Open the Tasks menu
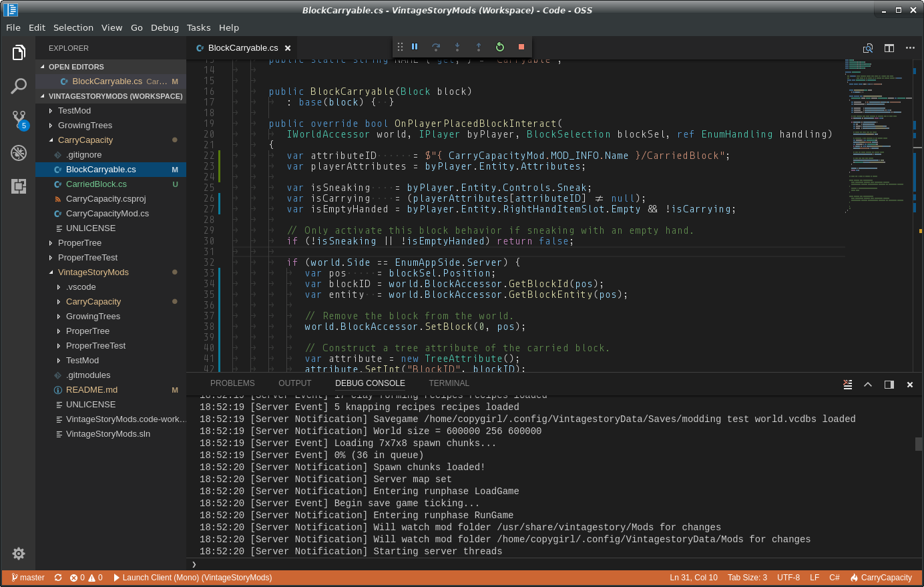924x587 pixels. coord(198,27)
